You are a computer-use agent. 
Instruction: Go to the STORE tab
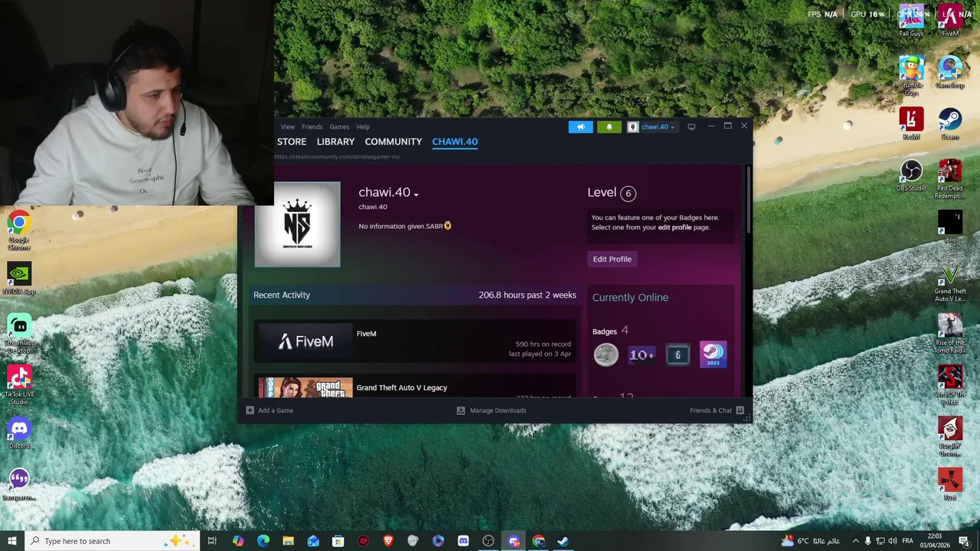tap(292, 142)
